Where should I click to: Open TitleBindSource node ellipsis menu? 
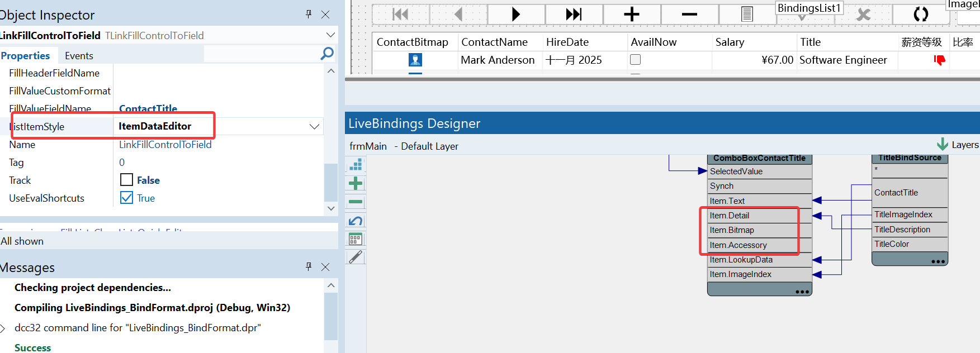938,261
